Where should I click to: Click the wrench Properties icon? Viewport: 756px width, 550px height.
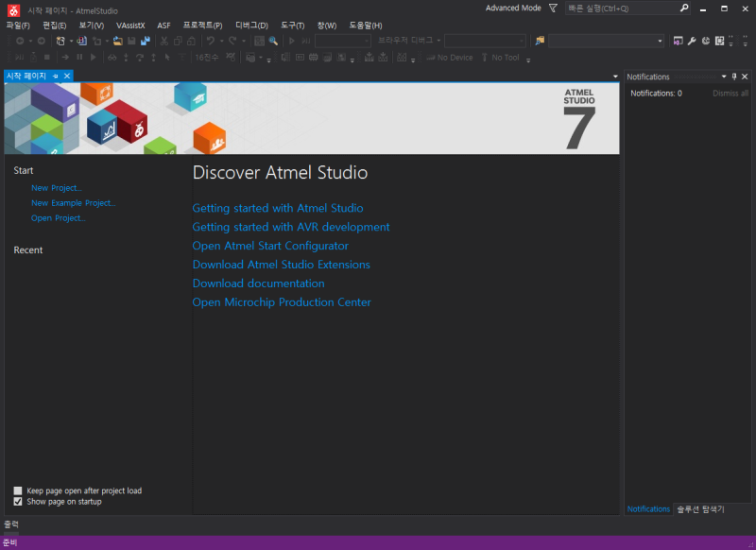click(x=692, y=41)
